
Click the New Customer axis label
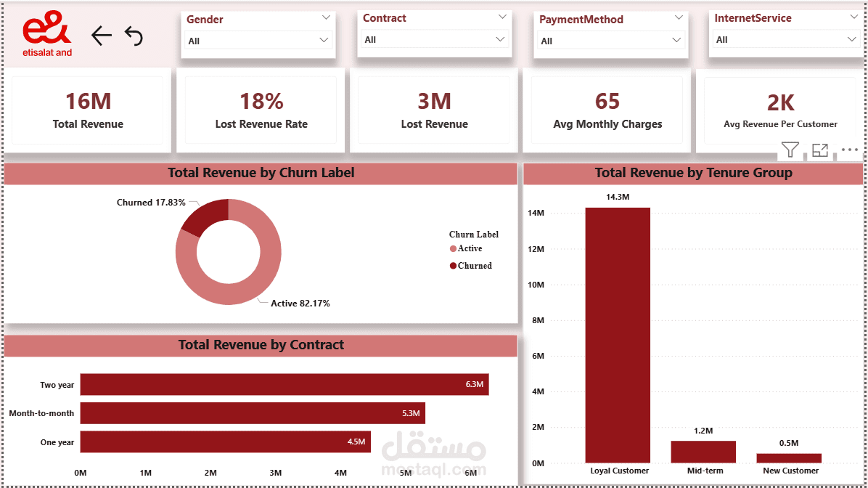(x=790, y=471)
